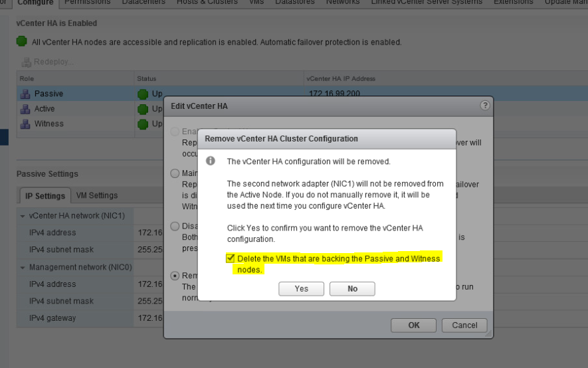Confirm removal with the Yes button
Screen dimensions: 588x368
tap(301, 288)
